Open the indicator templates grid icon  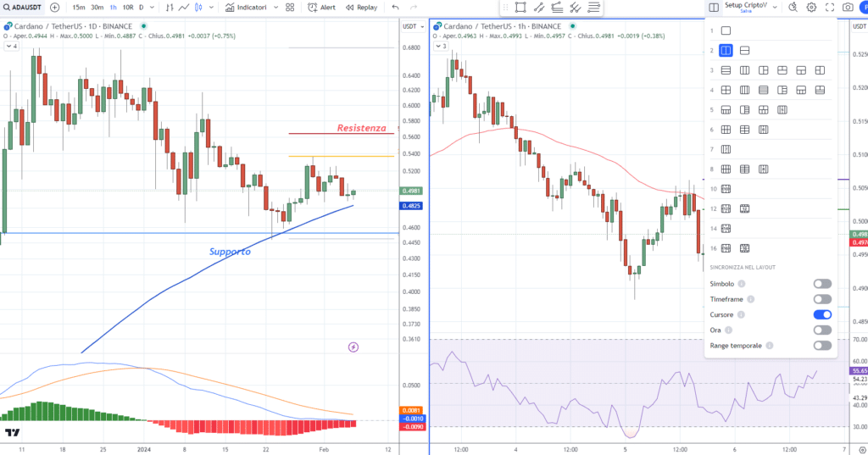(290, 8)
